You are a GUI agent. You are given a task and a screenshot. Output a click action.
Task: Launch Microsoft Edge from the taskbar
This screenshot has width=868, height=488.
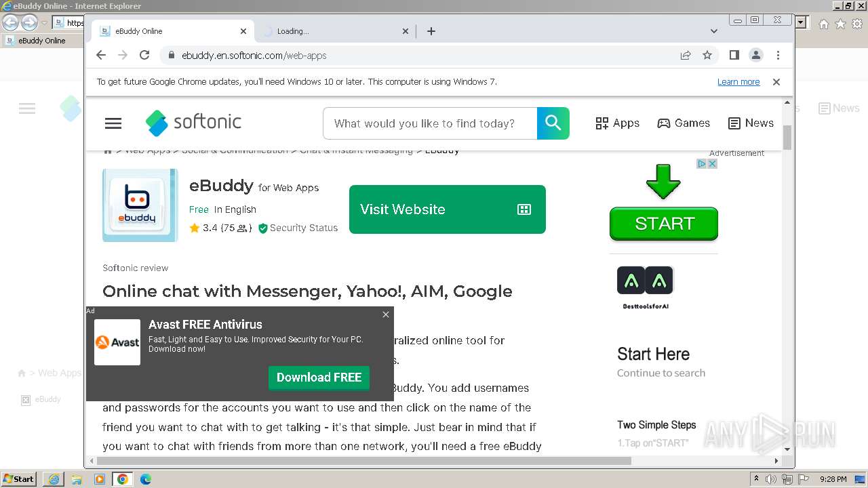point(146,479)
